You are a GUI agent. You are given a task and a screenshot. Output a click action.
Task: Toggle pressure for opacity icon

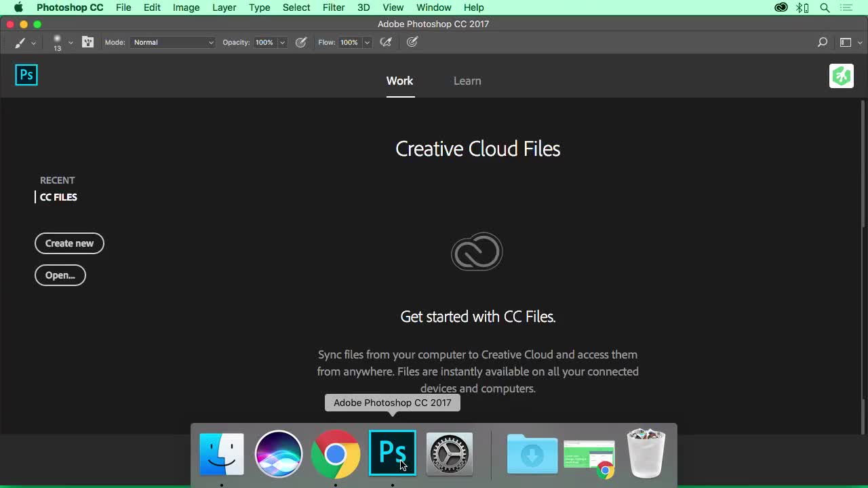point(301,42)
